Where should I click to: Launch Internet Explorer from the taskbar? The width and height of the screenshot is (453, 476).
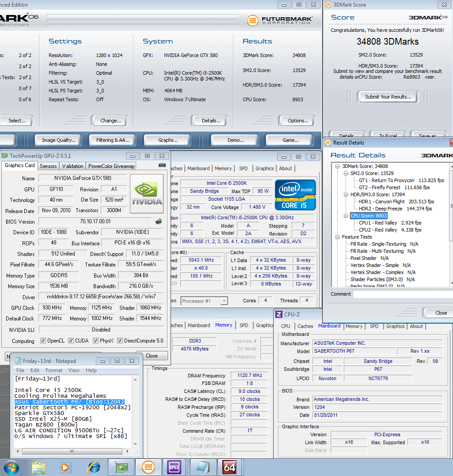[x=94, y=467]
